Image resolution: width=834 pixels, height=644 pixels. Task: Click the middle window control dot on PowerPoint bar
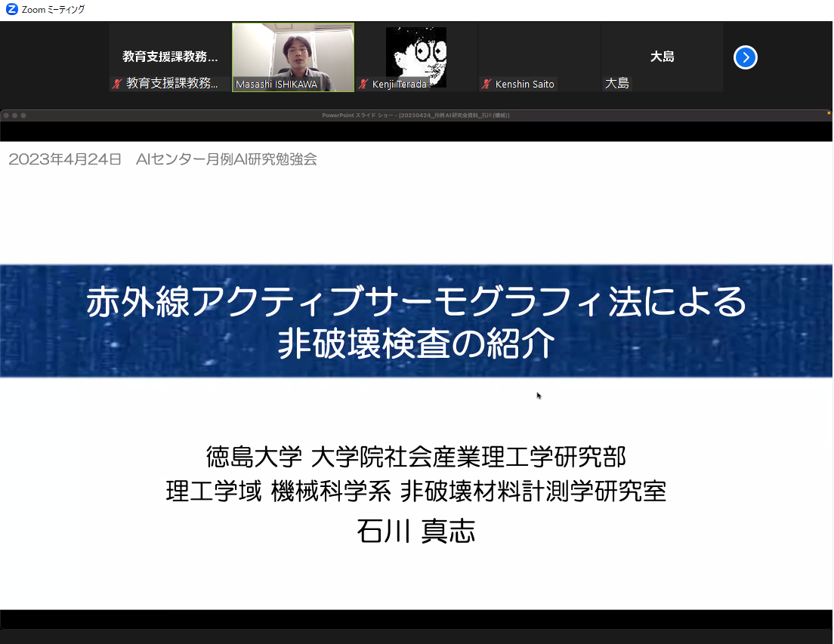pos(16,116)
